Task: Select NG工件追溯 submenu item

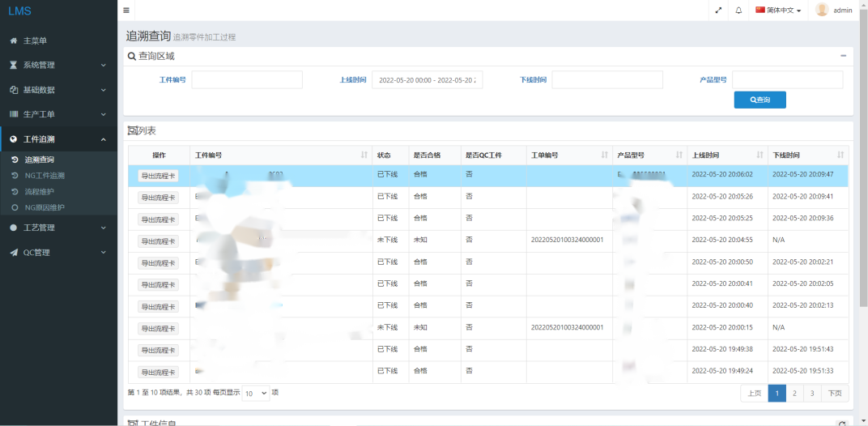Action: (45, 176)
